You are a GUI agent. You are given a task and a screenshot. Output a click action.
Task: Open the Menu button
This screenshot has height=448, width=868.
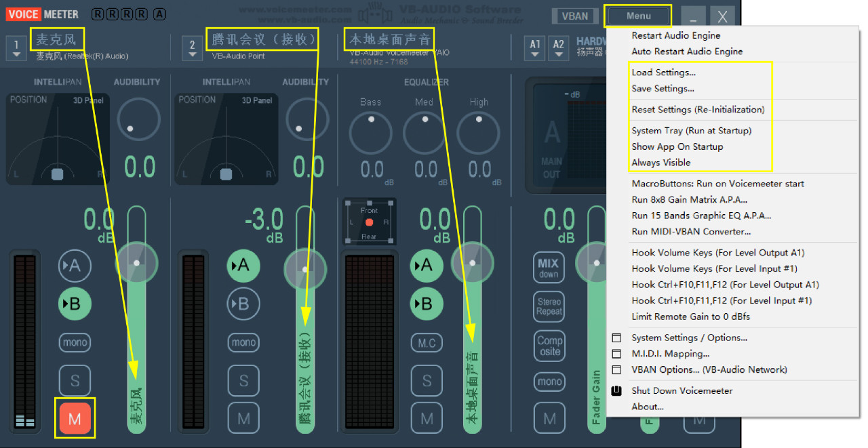click(x=639, y=16)
